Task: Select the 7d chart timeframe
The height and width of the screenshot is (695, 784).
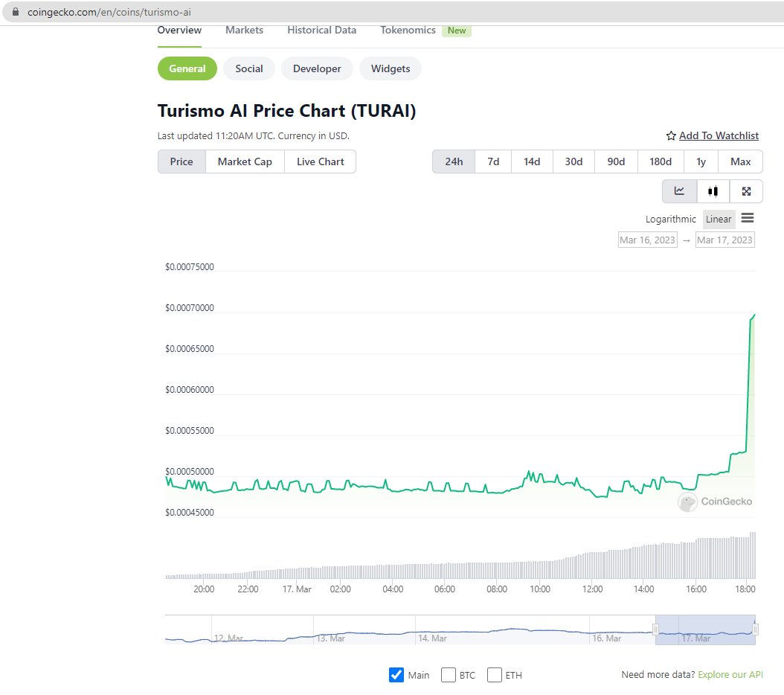Action: coord(492,161)
